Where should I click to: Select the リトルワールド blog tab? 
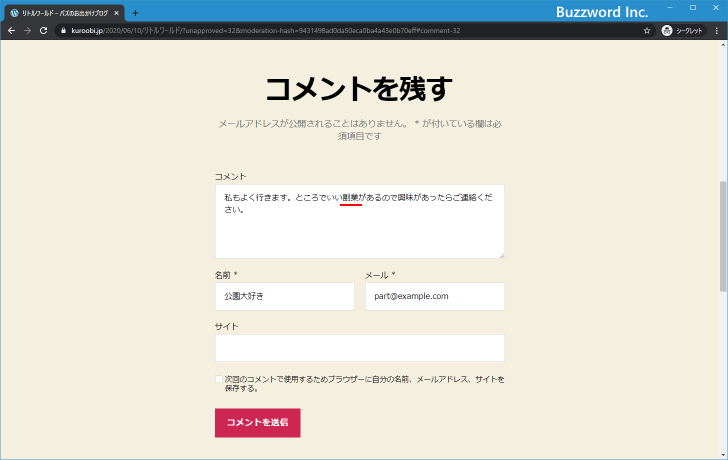pos(65,13)
